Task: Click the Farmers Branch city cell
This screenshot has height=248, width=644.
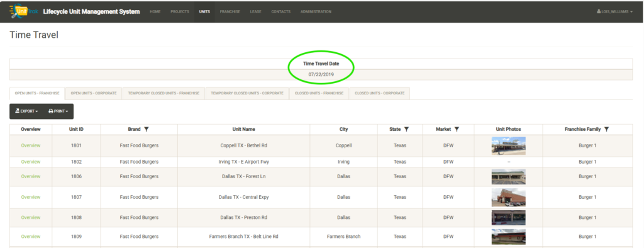Action: click(344, 237)
